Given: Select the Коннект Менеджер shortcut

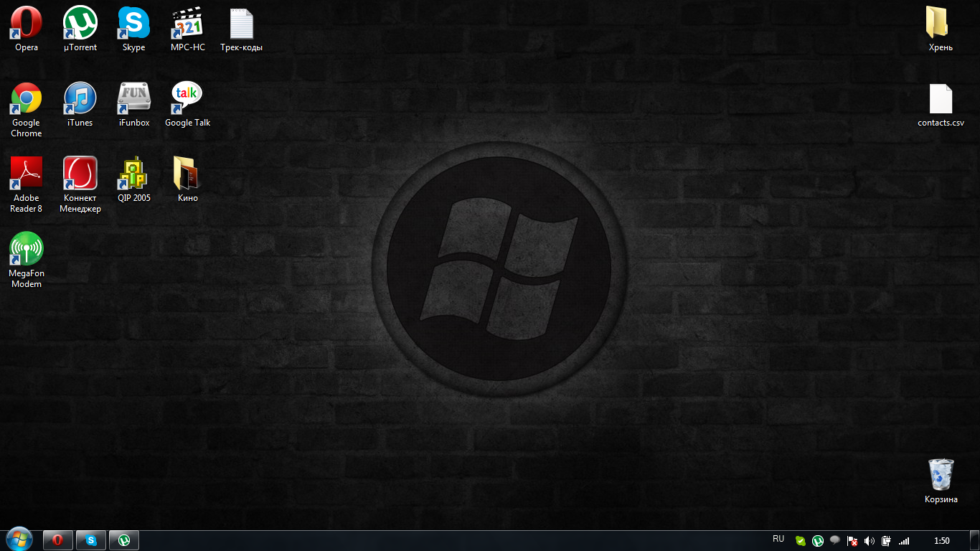Looking at the screenshot, I should point(80,184).
